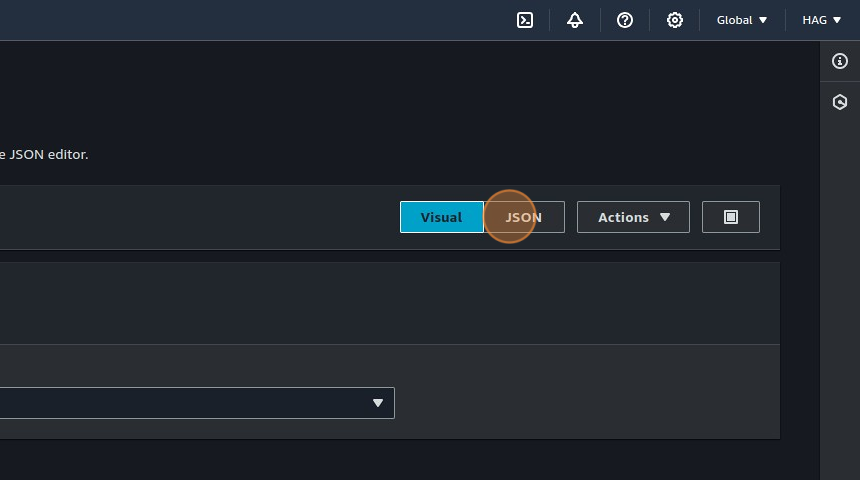Switch editor to Visual mode
This screenshot has height=480, width=860.
tap(441, 217)
